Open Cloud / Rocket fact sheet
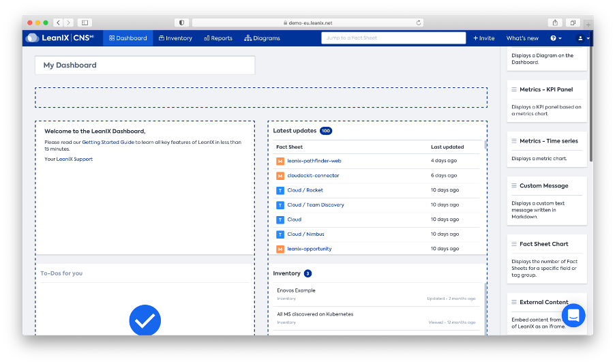 coord(305,190)
